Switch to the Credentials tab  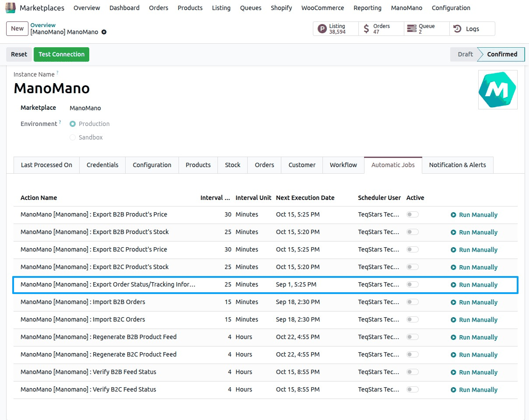(x=102, y=165)
